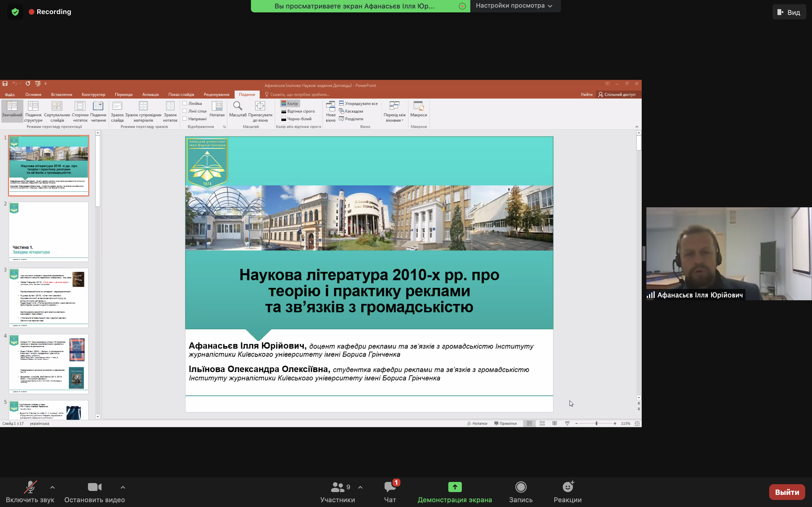Expand Настройки просмотра dropdown
The width and height of the screenshot is (812, 507).
(514, 6)
